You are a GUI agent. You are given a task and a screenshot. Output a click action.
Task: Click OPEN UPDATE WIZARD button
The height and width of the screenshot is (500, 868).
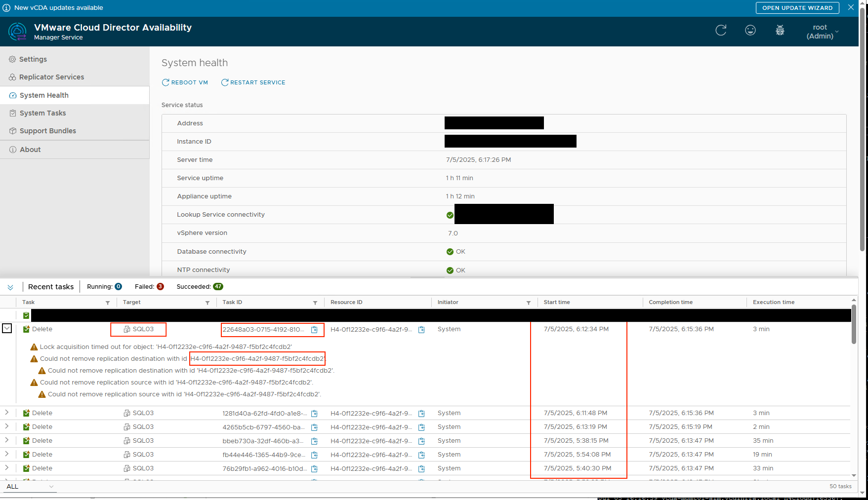click(797, 8)
